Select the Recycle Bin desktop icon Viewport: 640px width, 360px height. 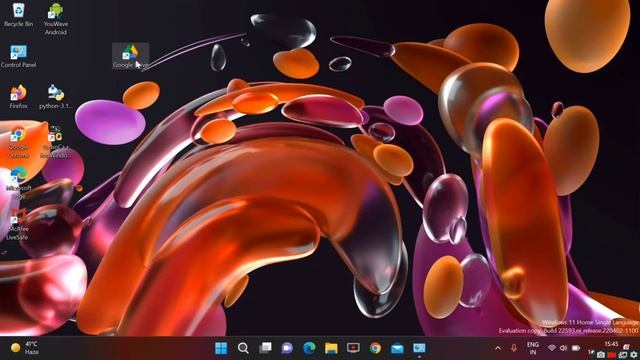[18, 14]
